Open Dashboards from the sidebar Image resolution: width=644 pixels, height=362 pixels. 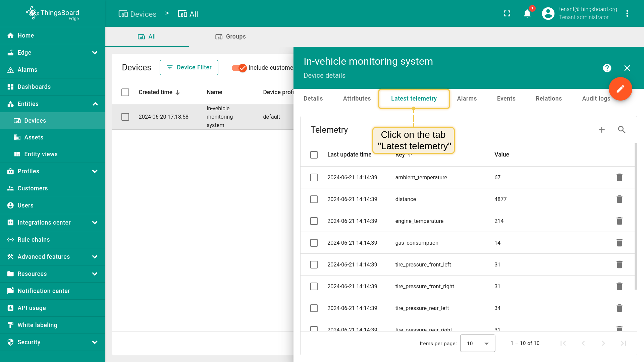coord(52,87)
